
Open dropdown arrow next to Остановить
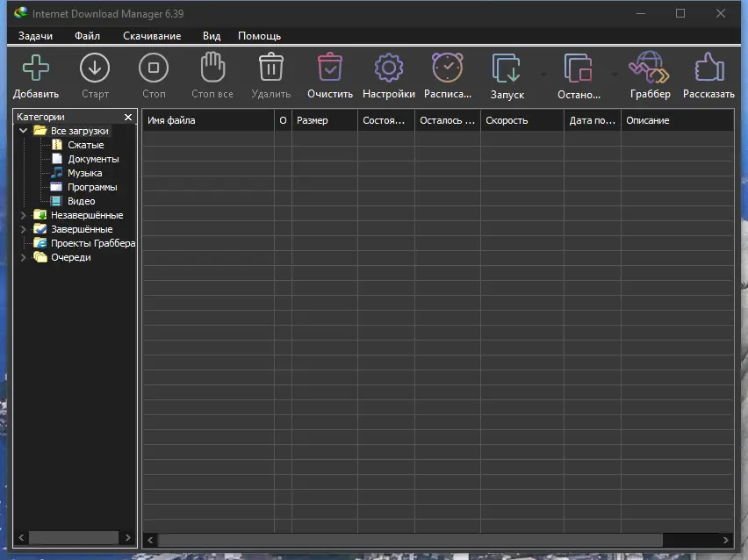(x=615, y=75)
